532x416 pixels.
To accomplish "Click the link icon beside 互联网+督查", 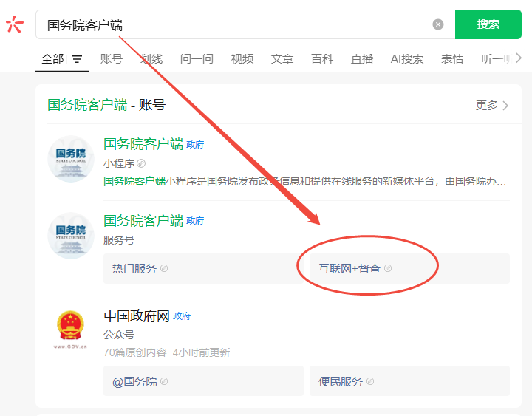I will tap(388, 268).
